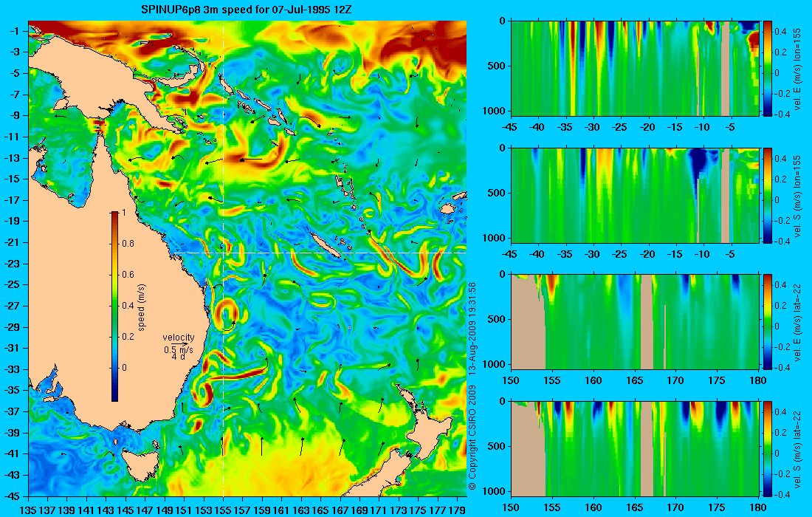Click the 'vel. E (m/s) lon=155' label

point(797,69)
